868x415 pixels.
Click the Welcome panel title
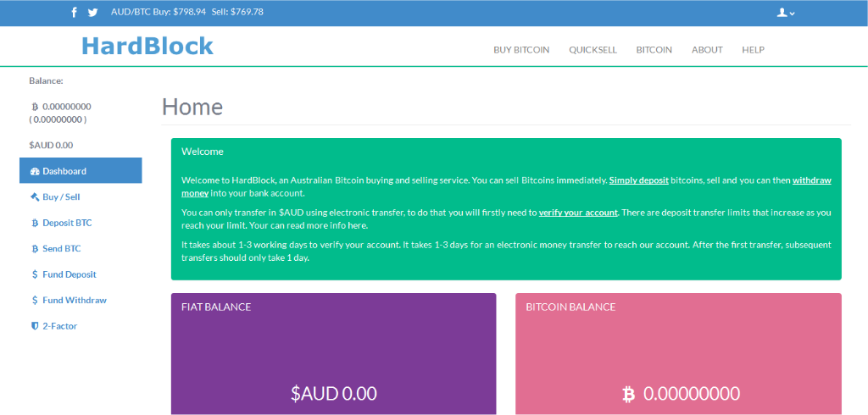point(202,151)
